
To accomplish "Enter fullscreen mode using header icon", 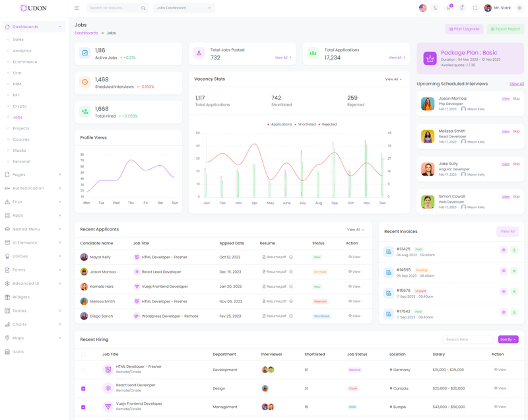I will [x=475, y=8].
